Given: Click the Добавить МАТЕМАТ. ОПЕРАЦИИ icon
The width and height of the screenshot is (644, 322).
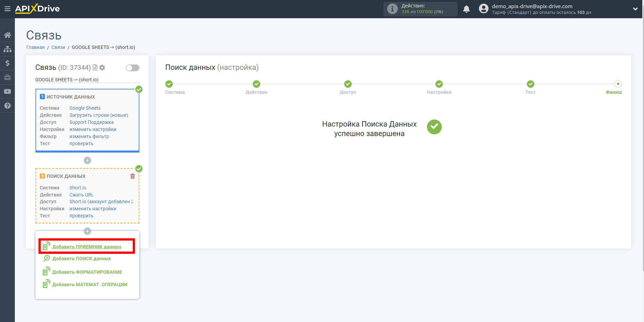Looking at the screenshot, I should coord(47,284).
